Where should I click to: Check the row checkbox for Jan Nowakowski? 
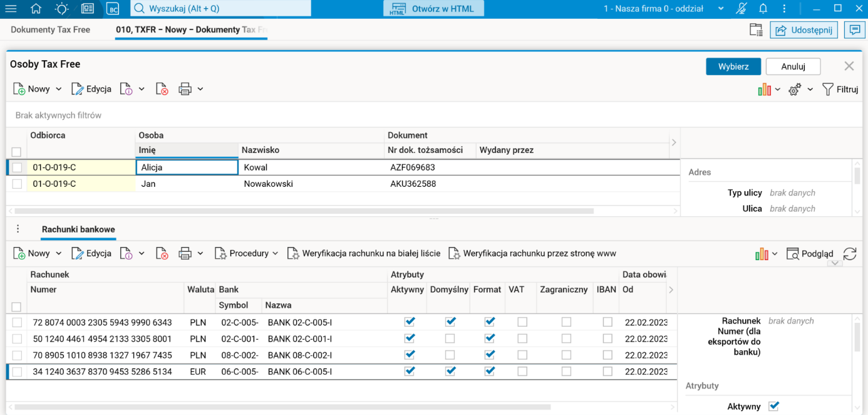pos(17,184)
